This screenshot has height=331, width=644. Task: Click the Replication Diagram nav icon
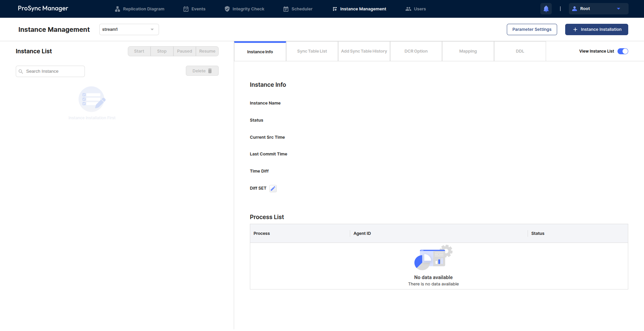(x=117, y=9)
